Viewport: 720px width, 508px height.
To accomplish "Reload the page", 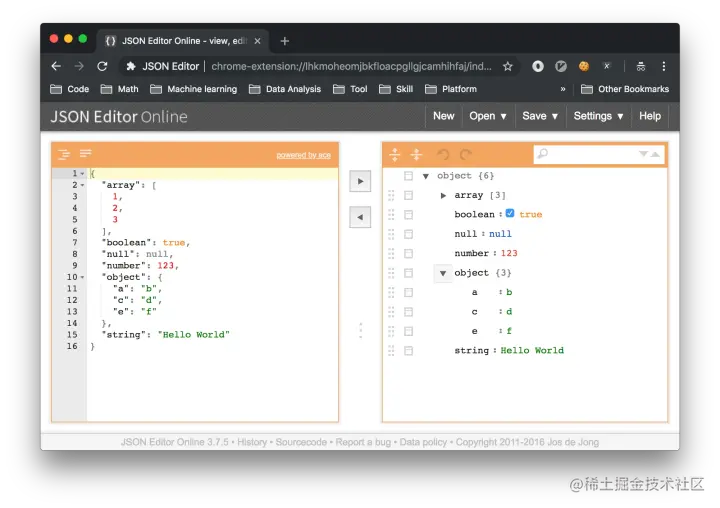I will tap(102, 67).
